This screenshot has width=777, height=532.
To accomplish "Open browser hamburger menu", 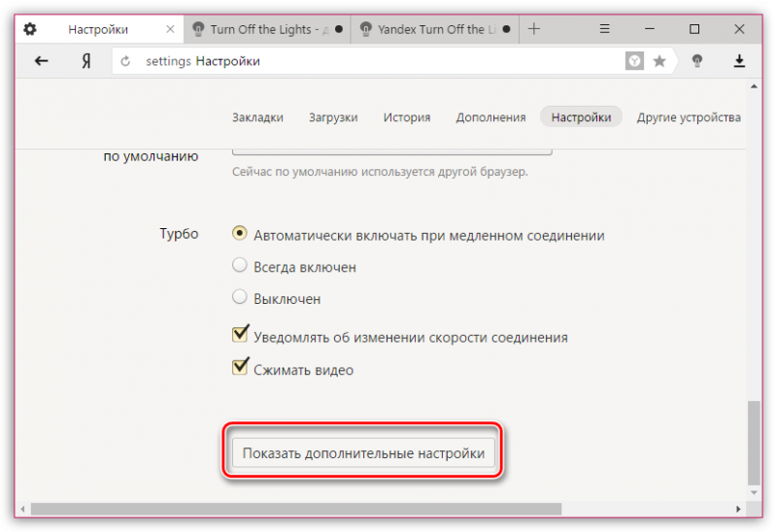I will click(604, 29).
